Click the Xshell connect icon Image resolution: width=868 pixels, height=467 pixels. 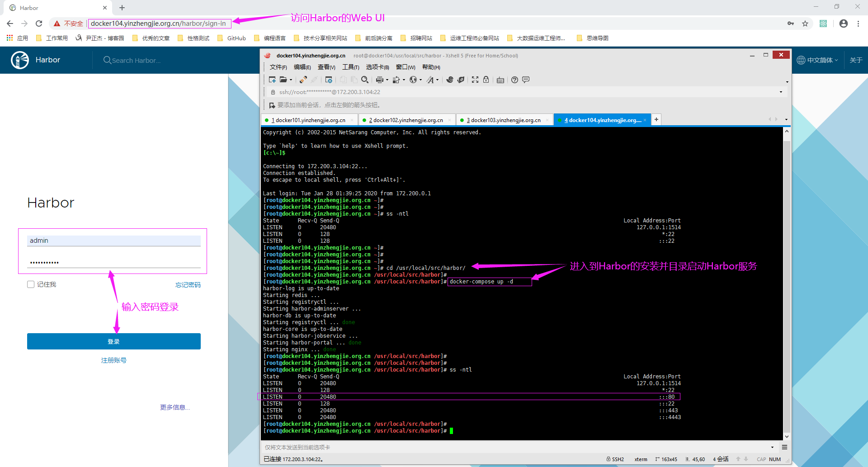[303, 80]
